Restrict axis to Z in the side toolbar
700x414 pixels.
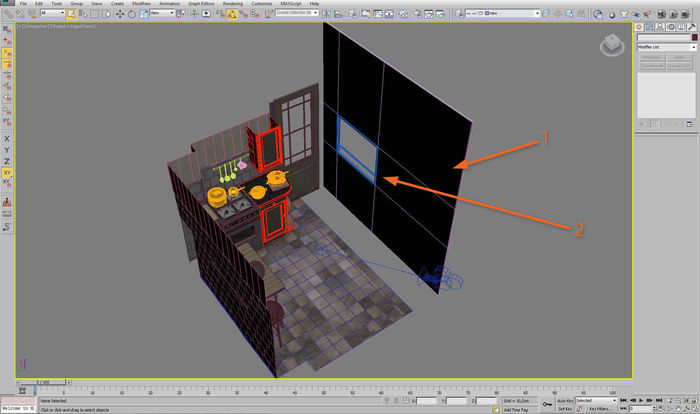7,161
